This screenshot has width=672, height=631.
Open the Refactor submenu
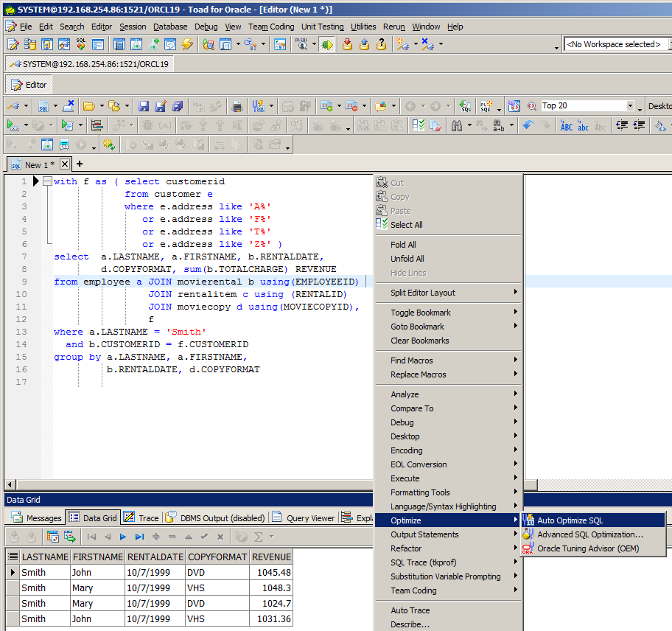click(448, 548)
